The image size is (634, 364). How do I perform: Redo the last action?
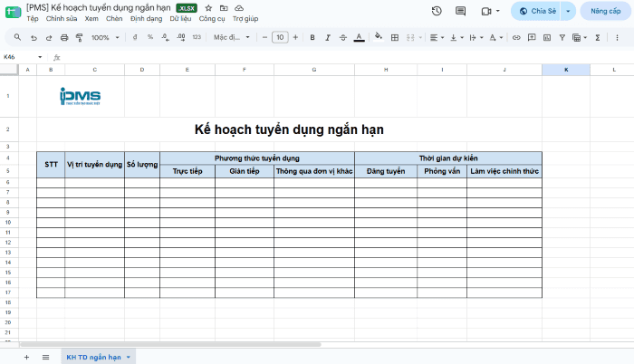[49, 38]
